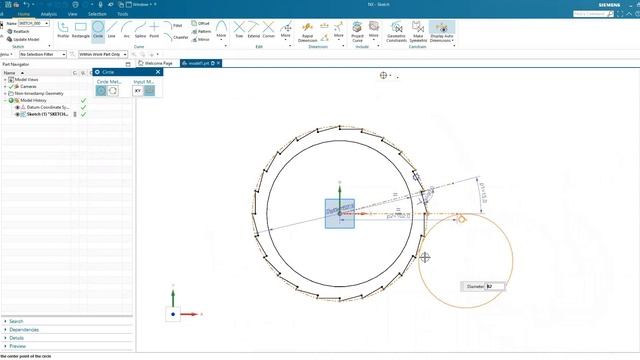Open the Rapid Dimension tool
Viewport: 640px width, 360px height.
[307, 32]
